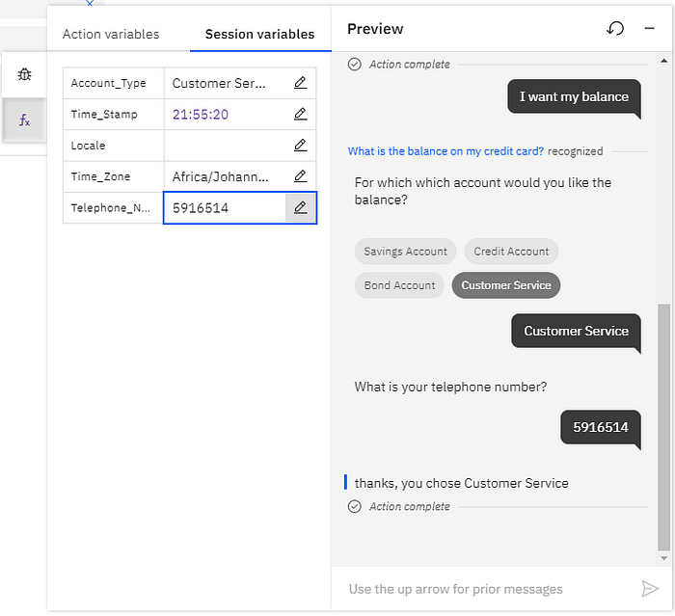
Task: Click the preview chat vertical scrollbar
Action: 662,424
